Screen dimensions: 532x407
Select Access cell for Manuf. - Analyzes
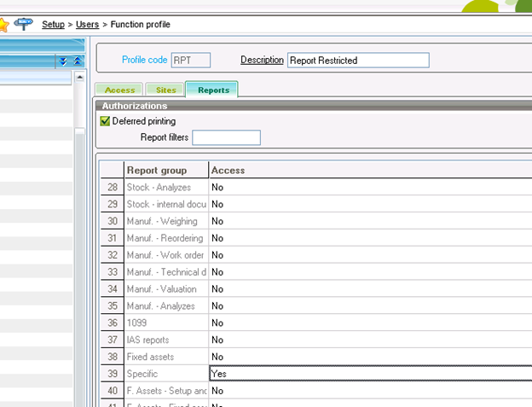point(370,305)
